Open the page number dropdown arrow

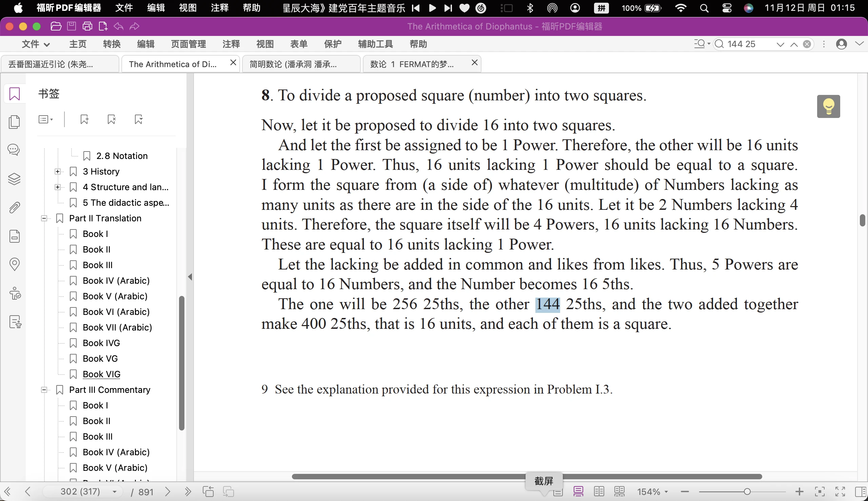[115, 492]
